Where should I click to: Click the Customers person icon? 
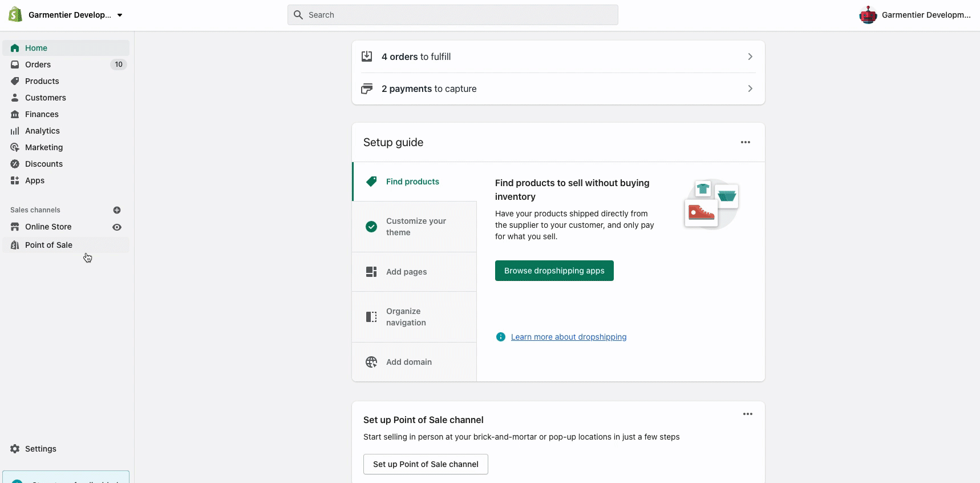(15, 98)
